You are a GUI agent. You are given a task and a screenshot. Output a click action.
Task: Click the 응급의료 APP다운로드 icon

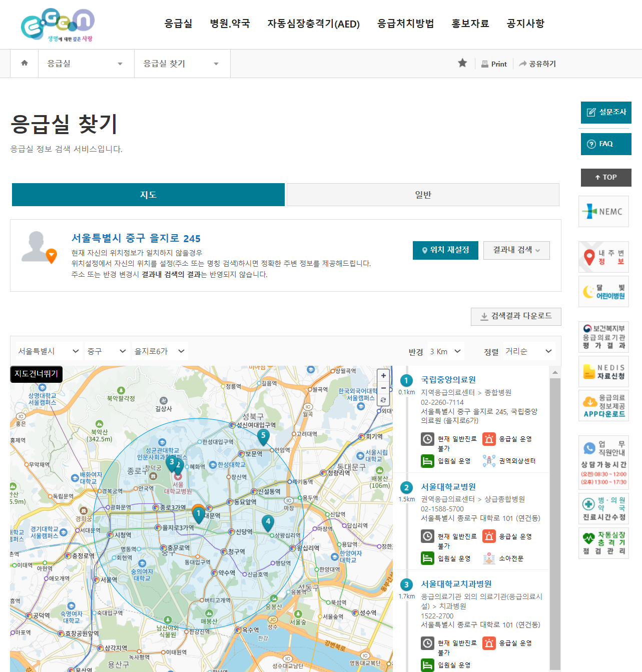pos(603,406)
